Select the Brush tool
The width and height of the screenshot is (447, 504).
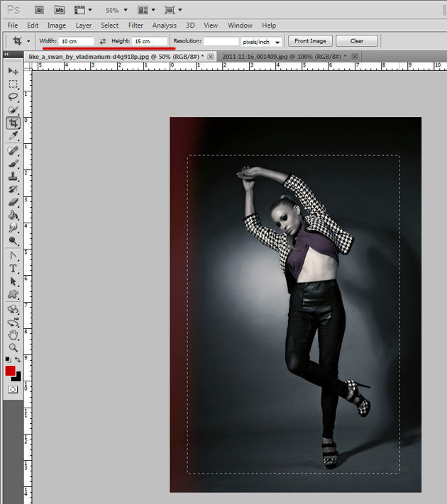coord(13,164)
